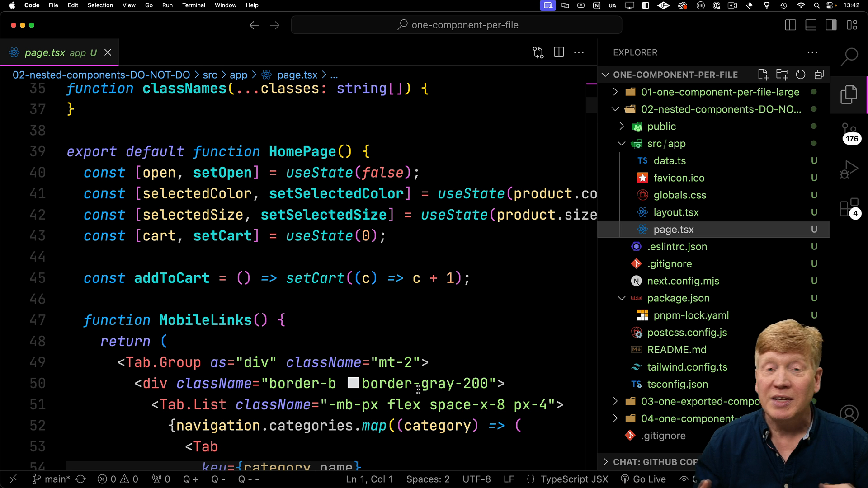The height and width of the screenshot is (488, 868).
Task: Open the Selection menu
Action: coord(100,5)
